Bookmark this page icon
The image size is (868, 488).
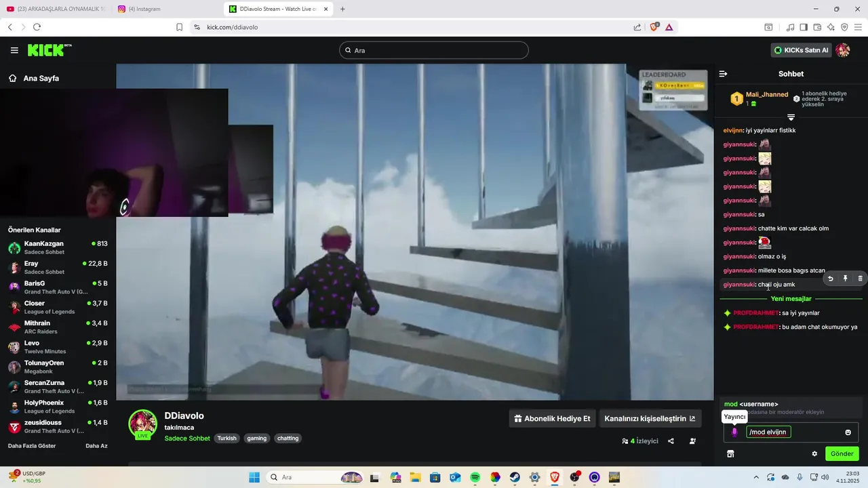179,27
